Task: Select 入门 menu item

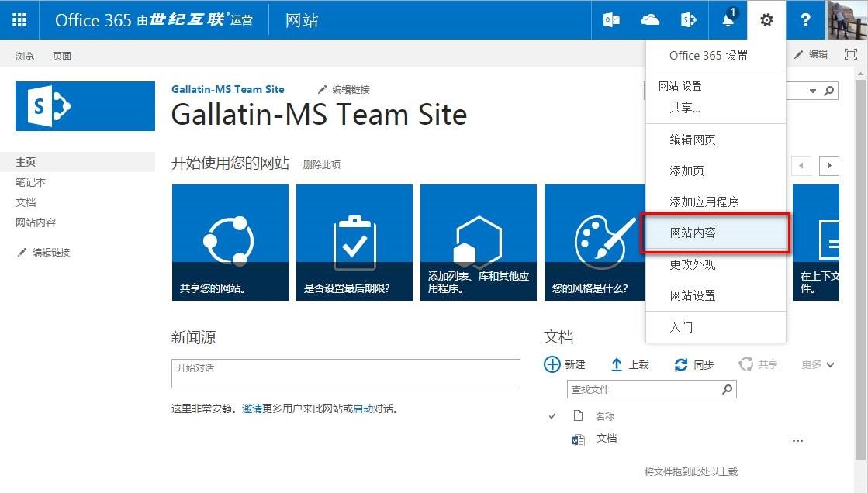Action: click(x=681, y=327)
